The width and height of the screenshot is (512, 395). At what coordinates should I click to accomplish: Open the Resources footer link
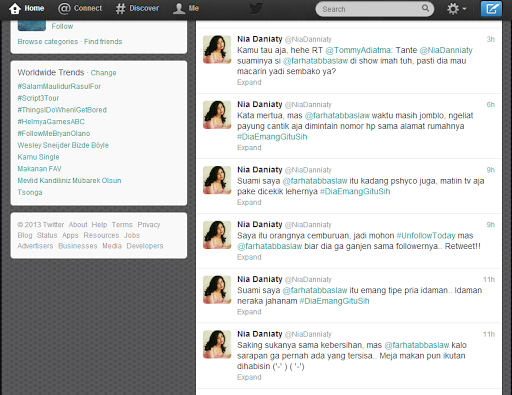tap(101, 235)
